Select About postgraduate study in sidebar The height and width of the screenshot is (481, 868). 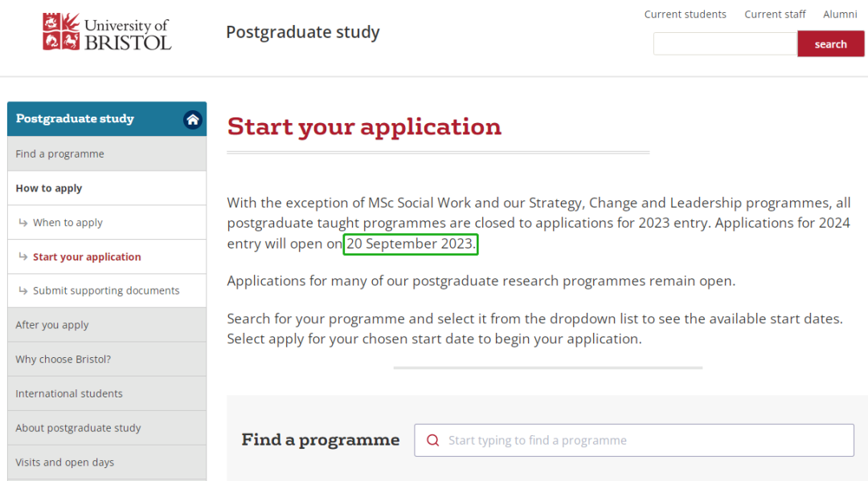[107, 428]
